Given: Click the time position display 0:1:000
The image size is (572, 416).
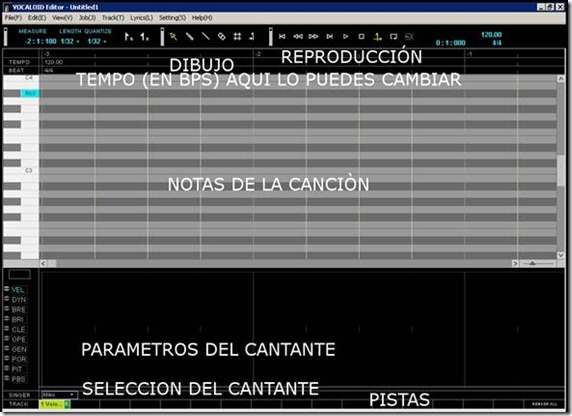Looking at the screenshot, I should pyautogui.click(x=451, y=43).
